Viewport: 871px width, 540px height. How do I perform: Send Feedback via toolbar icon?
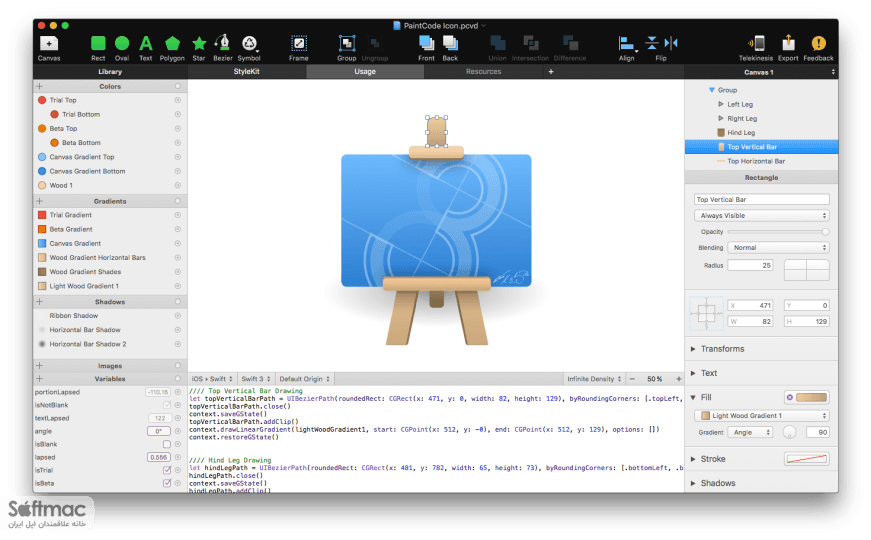pyautogui.click(x=818, y=47)
